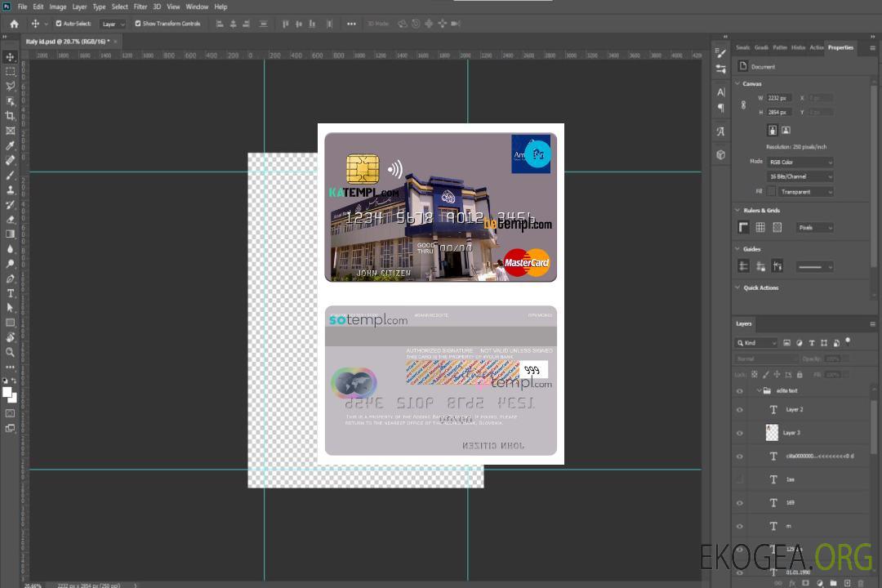
Task: Open the 16 Bits/Channel dropdown
Action: tap(800, 176)
